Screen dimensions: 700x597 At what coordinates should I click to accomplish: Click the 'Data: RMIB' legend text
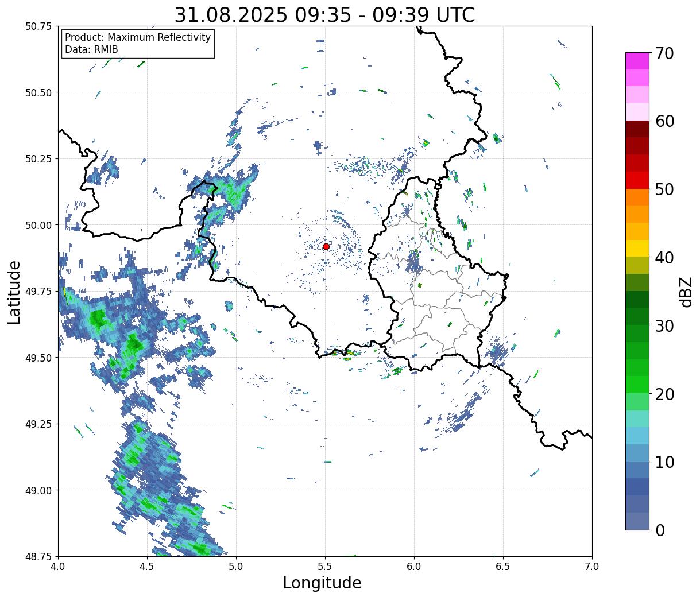click(91, 49)
